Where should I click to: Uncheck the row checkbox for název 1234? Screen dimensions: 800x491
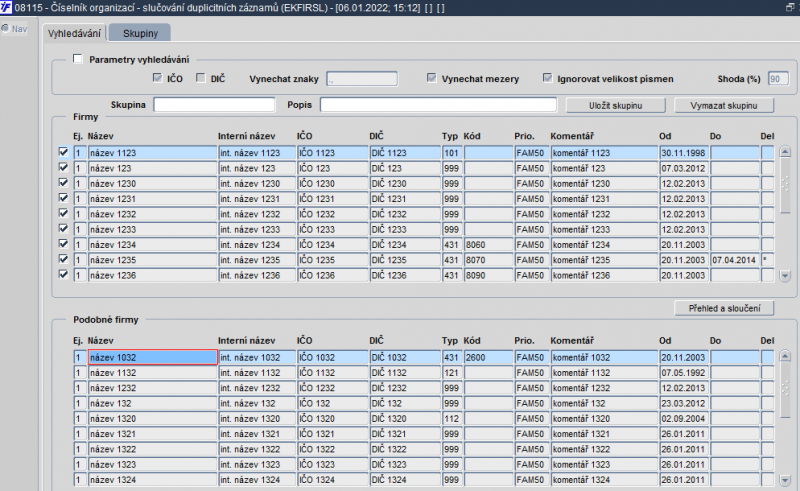(63, 244)
